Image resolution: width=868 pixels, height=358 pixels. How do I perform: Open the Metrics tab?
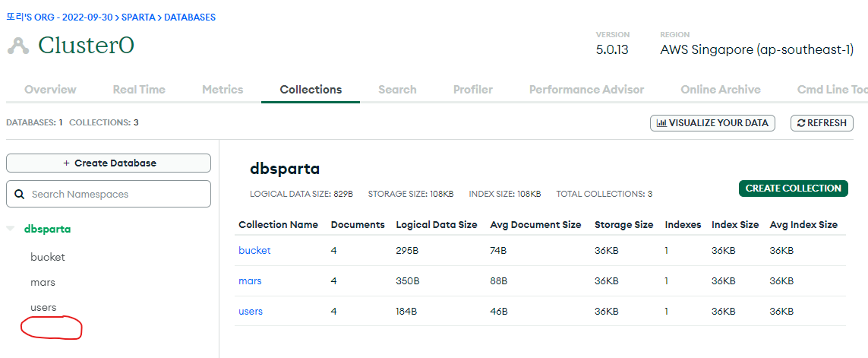click(x=223, y=89)
